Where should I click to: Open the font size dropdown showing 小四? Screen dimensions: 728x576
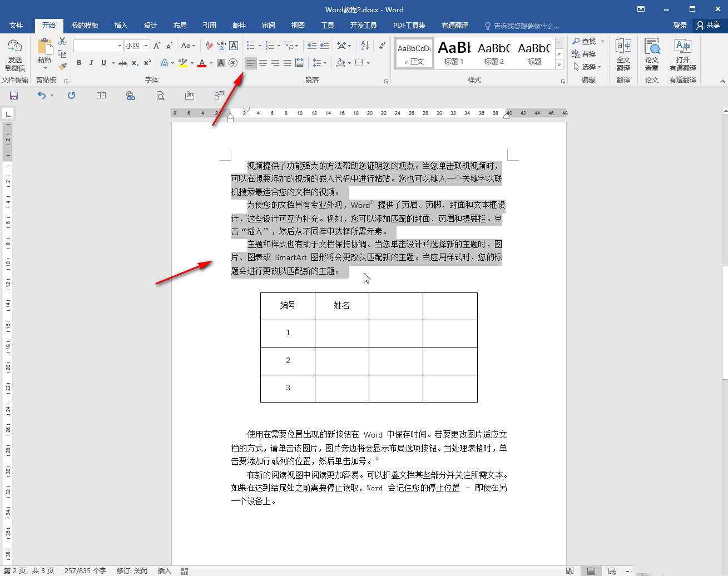click(146, 46)
